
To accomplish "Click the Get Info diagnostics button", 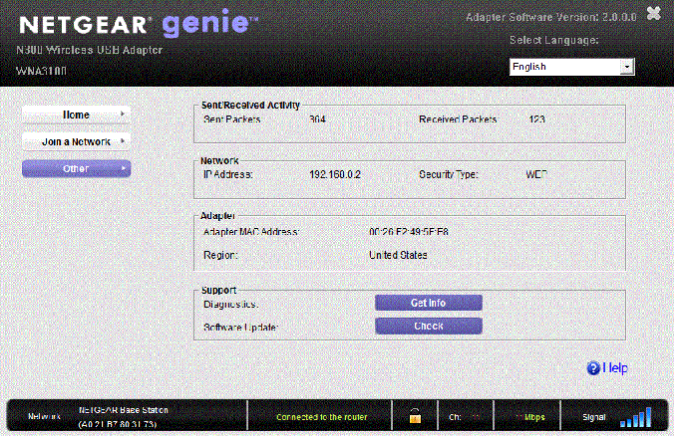I will [x=429, y=303].
